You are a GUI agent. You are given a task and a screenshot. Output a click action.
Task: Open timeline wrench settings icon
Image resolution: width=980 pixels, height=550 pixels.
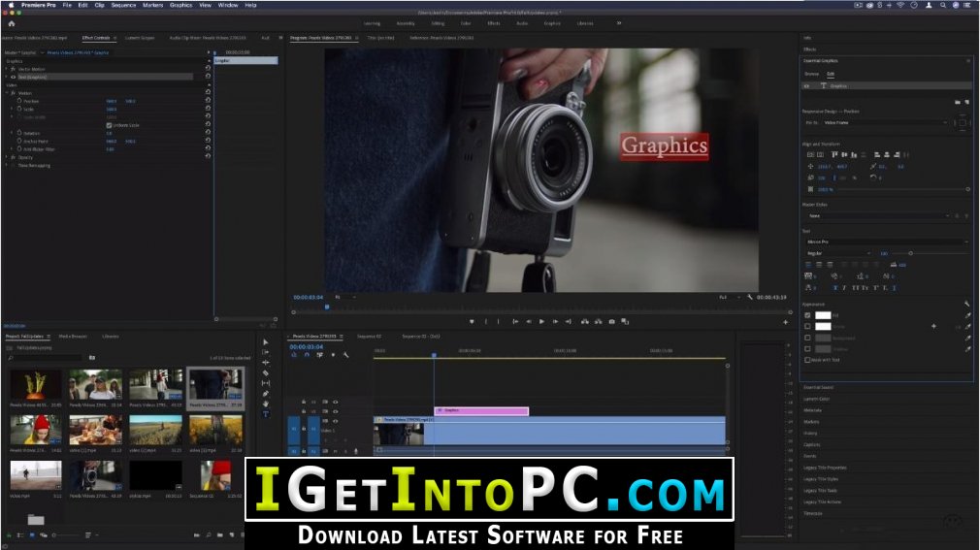(x=345, y=355)
